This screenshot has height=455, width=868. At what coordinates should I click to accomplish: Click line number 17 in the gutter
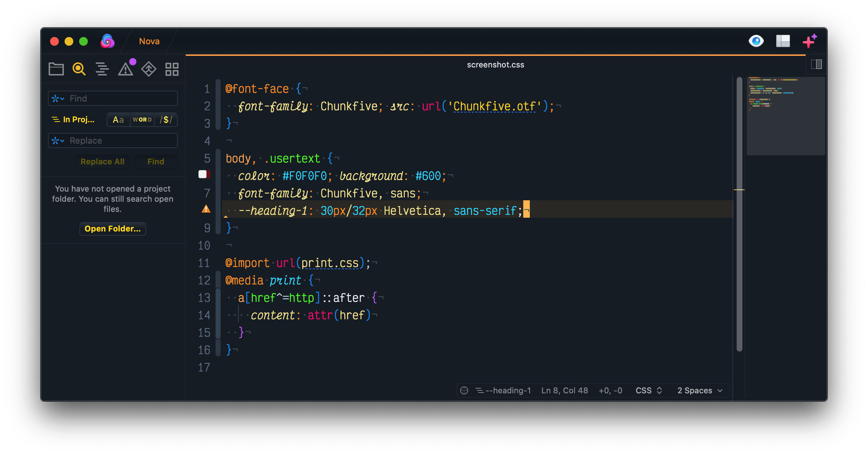[x=204, y=368]
